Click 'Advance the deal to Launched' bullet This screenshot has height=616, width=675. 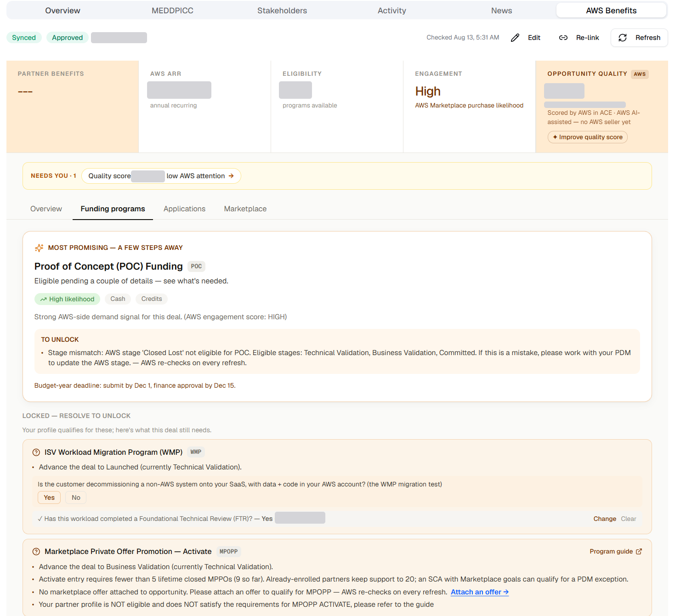point(140,467)
